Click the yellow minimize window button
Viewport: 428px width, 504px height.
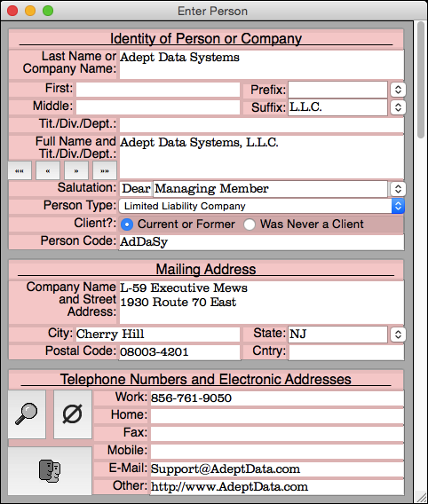[x=30, y=11]
